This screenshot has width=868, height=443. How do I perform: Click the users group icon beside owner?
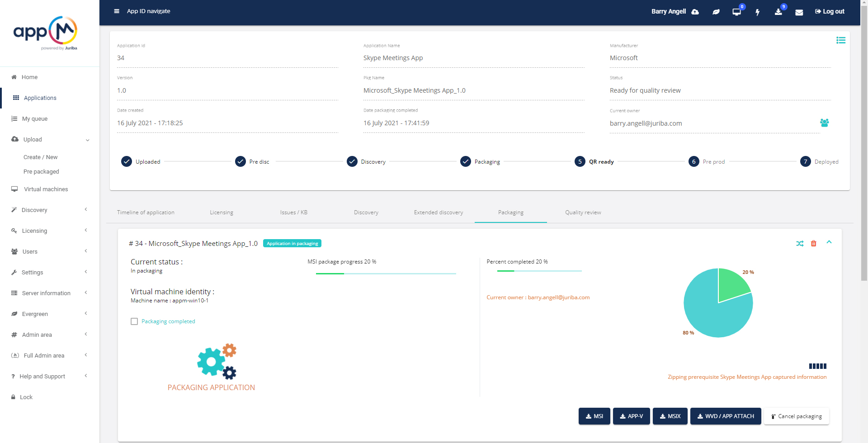(824, 123)
